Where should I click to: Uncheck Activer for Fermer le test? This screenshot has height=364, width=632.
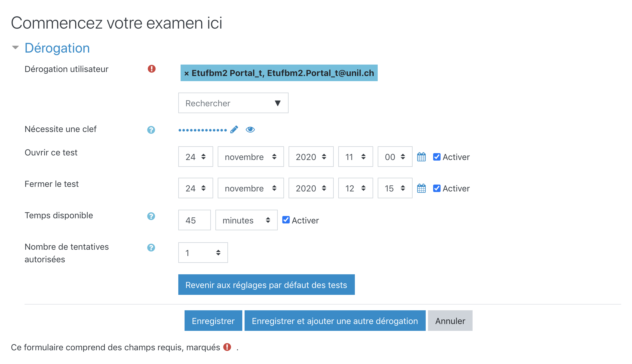[x=437, y=188]
